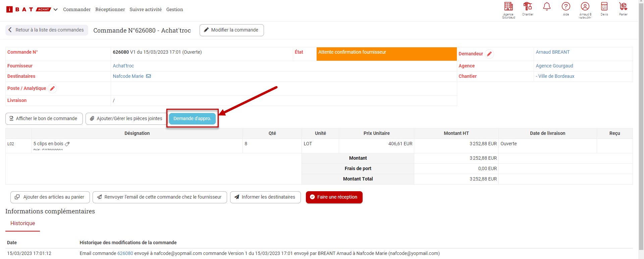Open the Devis calculator icon
This screenshot has height=259, width=644.
pyautogui.click(x=604, y=7)
